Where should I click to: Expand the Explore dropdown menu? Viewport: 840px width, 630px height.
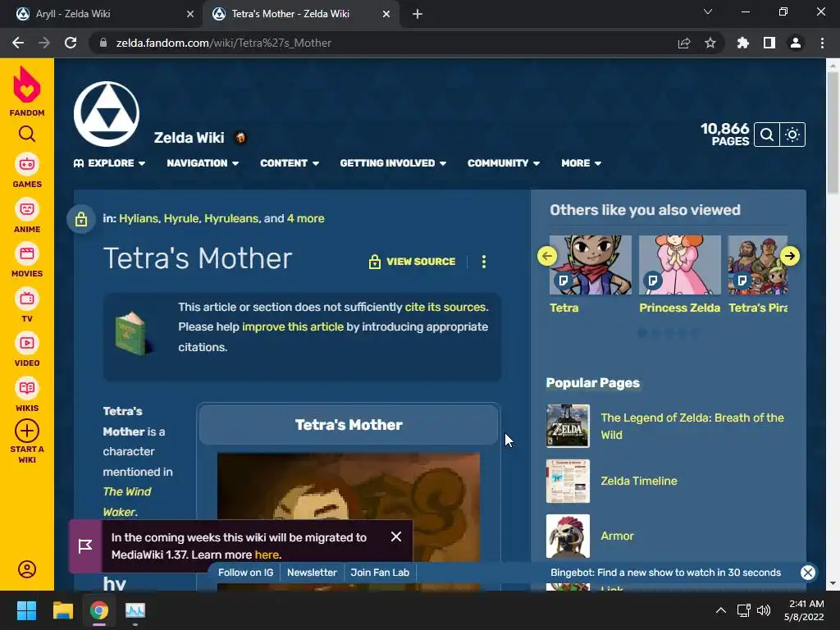pos(109,163)
